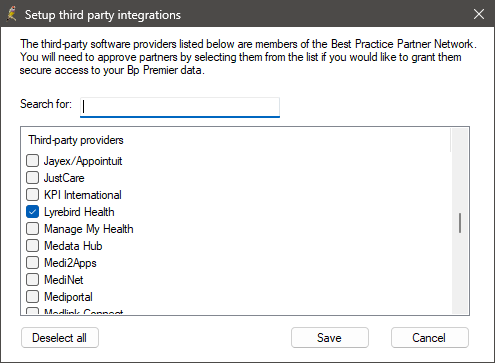Tick the Medi2Apps checkbox
Image resolution: width=495 pixels, height=363 pixels.
coord(32,263)
